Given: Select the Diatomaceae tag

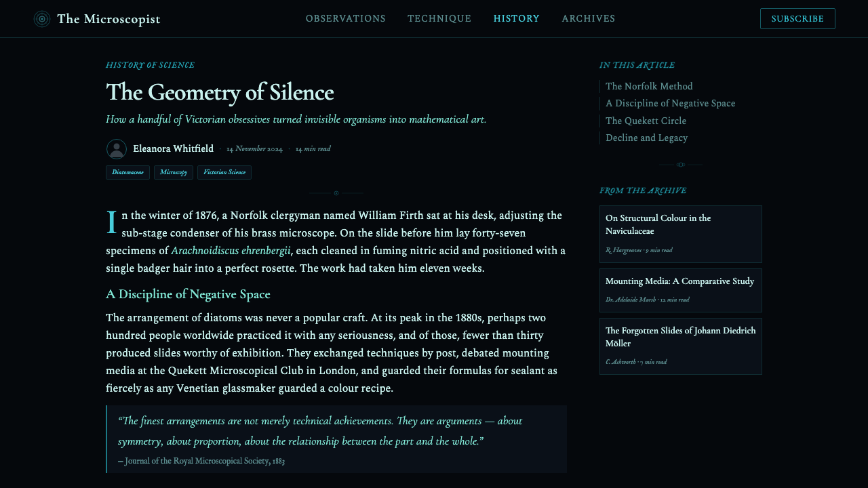Looking at the screenshot, I should (127, 172).
